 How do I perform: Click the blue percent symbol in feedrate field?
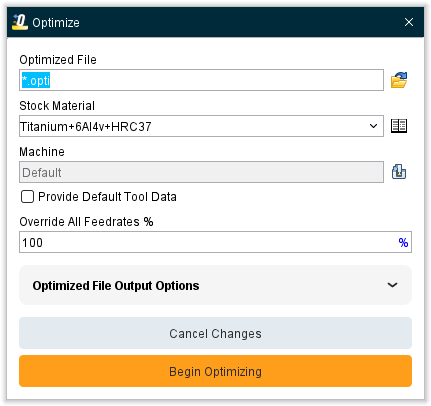(403, 242)
